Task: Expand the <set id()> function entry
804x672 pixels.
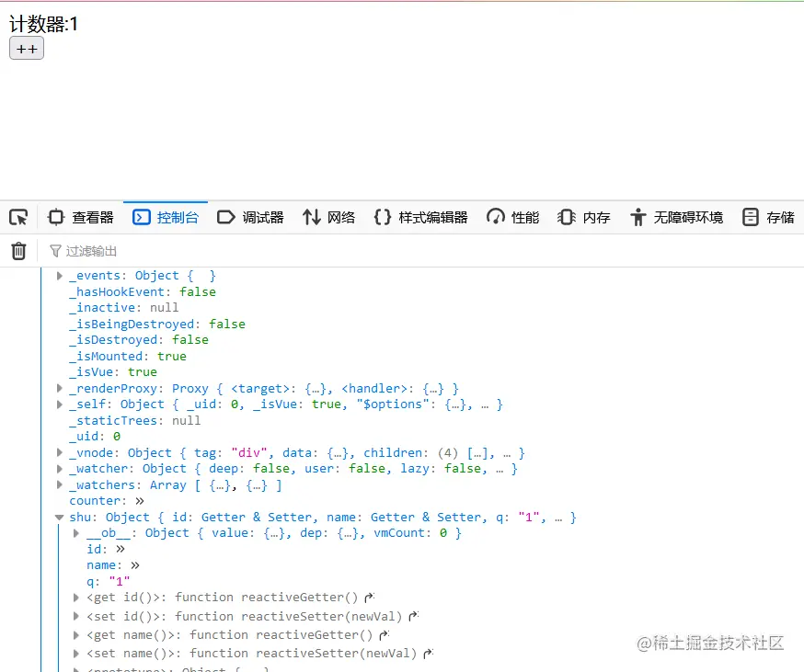Action: [75, 616]
